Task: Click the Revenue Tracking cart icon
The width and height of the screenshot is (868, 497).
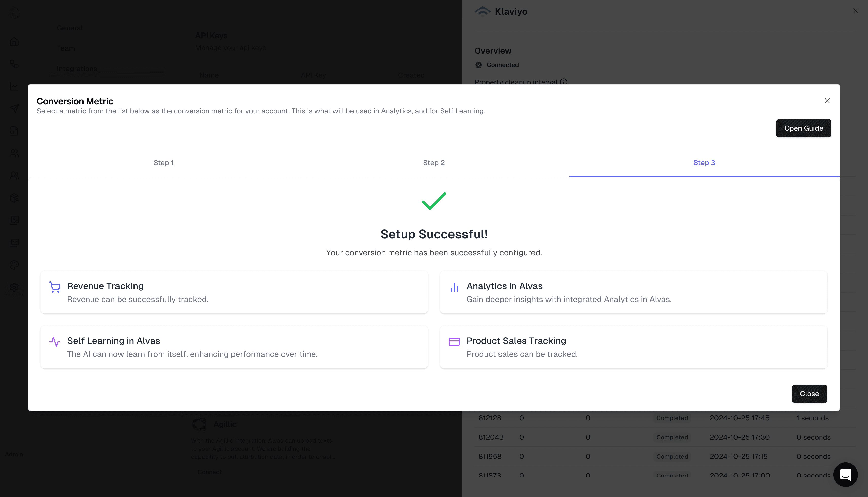Action: (x=55, y=287)
